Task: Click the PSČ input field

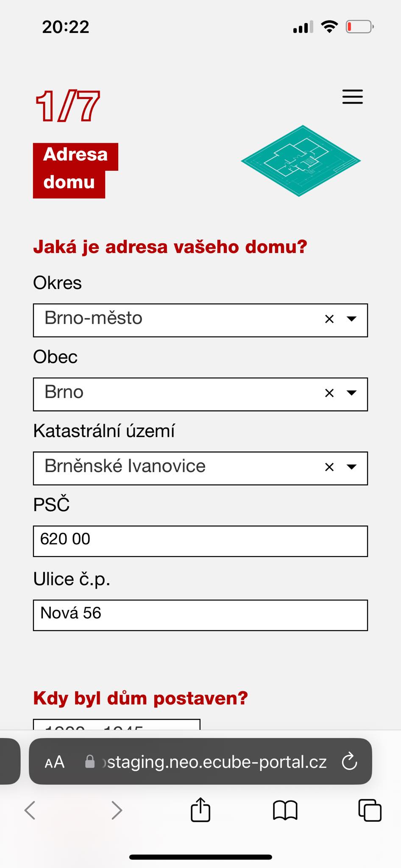Action: (200, 541)
